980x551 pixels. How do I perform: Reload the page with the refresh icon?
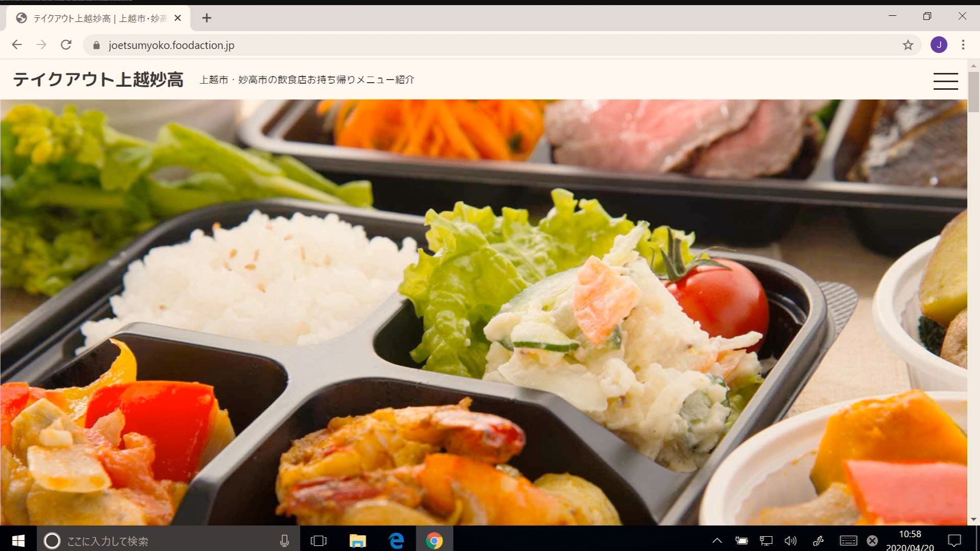click(x=66, y=45)
